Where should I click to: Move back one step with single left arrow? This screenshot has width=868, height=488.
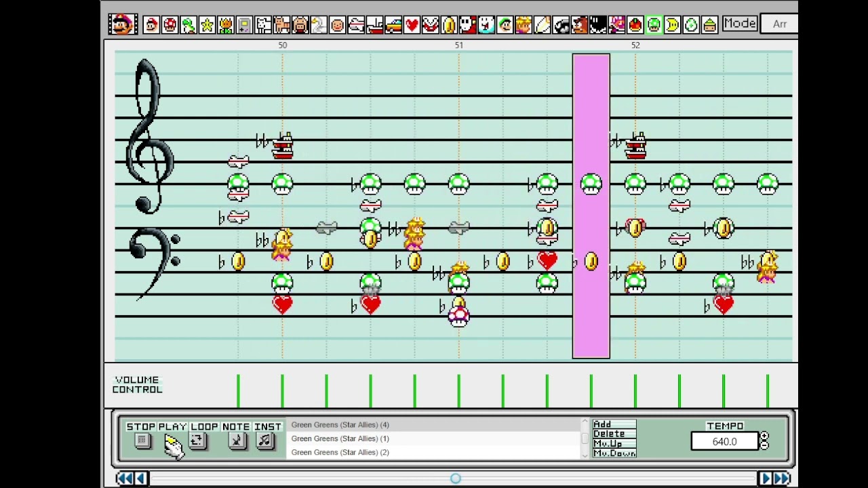point(141,479)
